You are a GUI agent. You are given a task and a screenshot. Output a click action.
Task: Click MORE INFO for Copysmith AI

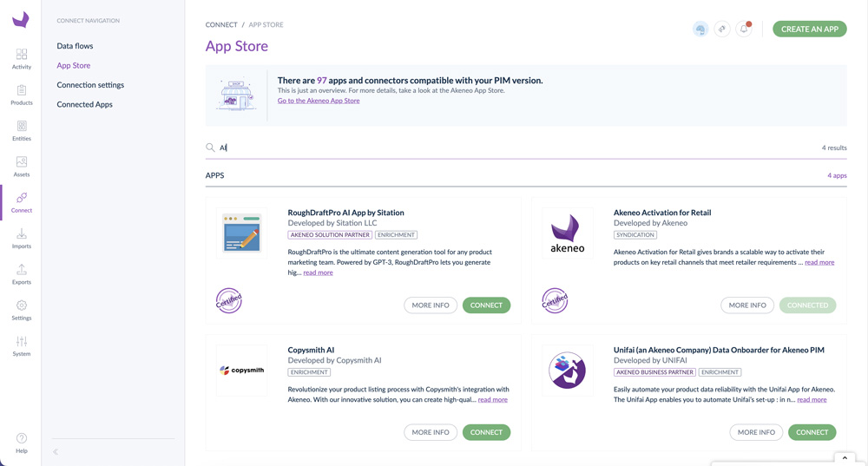(x=431, y=432)
